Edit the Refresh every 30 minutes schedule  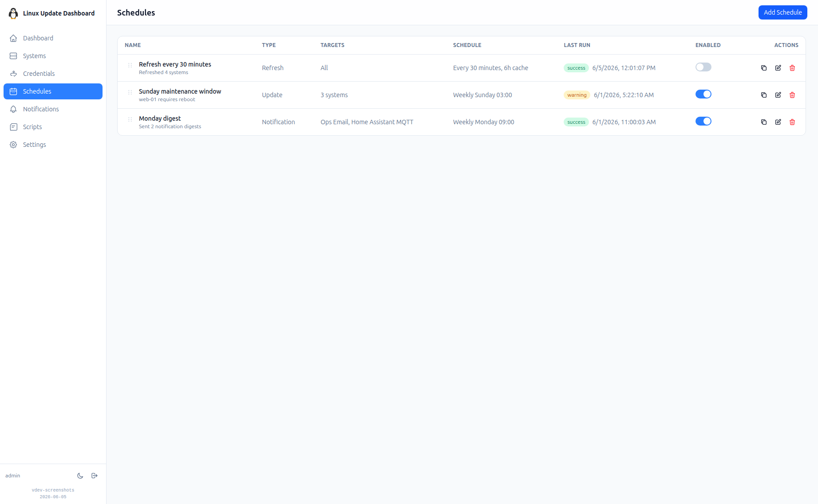[x=778, y=68]
